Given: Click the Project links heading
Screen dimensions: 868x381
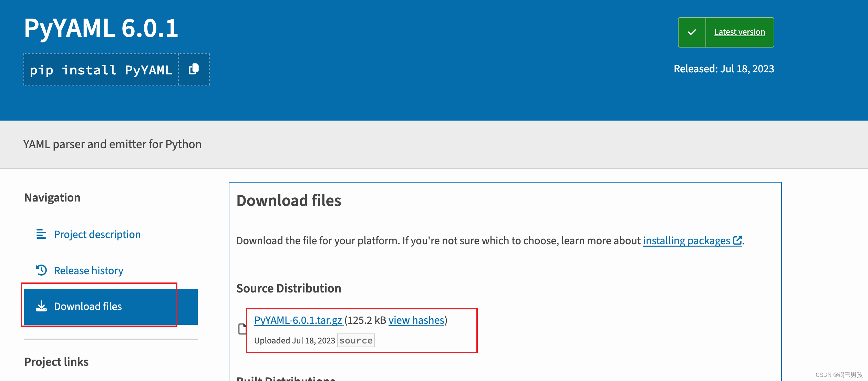Looking at the screenshot, I should (x=56, y=362).
